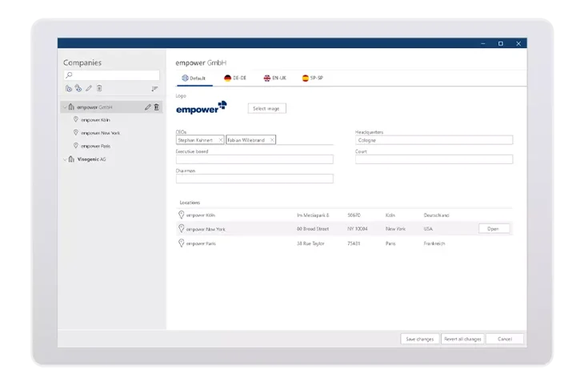Viewport: 588px width, 386px height.
Task: Click the add location icon in toolbar
Action: 78,88
